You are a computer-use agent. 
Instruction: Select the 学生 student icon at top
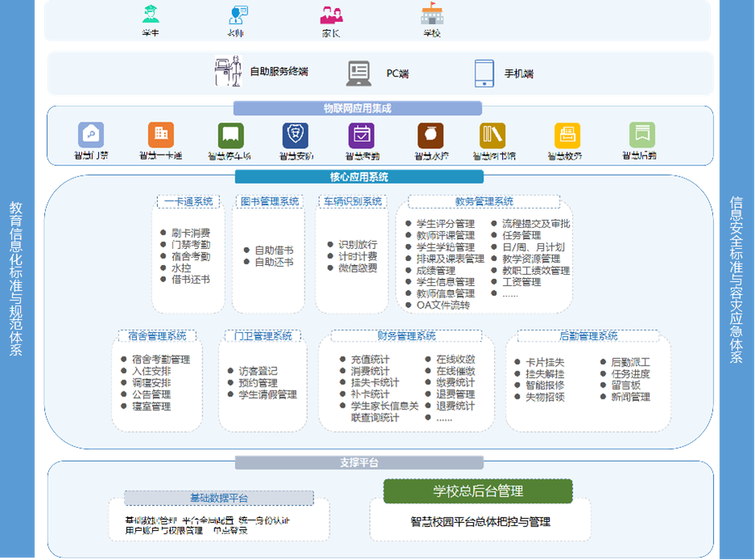pos(151,15)
